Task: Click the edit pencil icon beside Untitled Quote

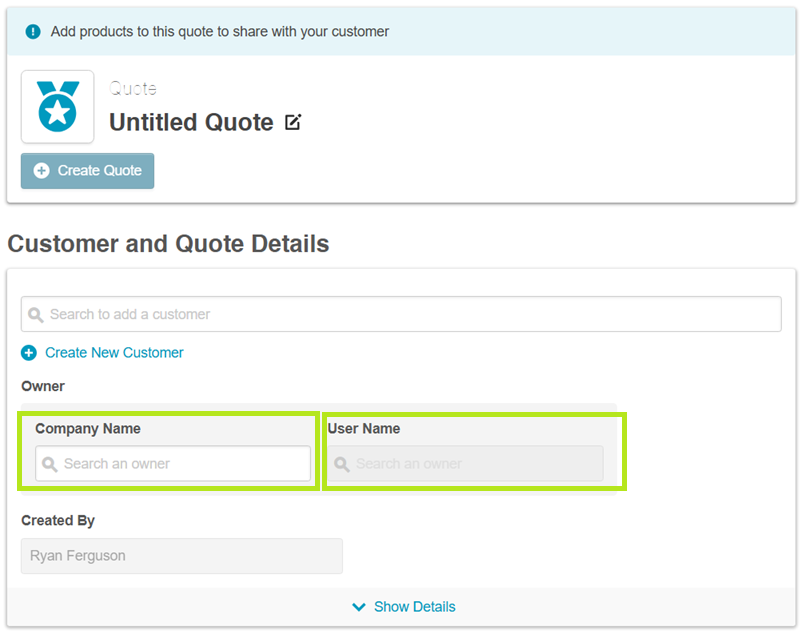Action: (293, 123)
